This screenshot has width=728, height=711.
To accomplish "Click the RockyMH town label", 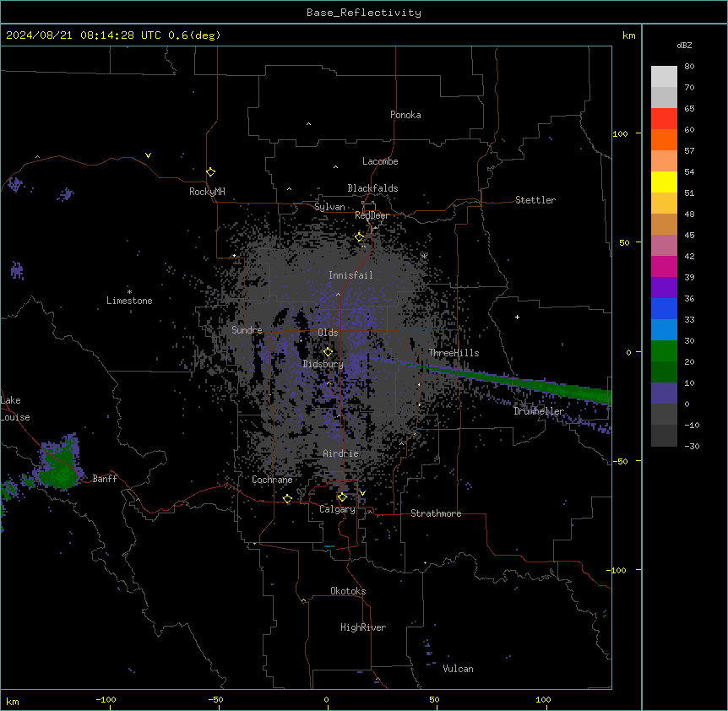I will click(x=207, y=192).
